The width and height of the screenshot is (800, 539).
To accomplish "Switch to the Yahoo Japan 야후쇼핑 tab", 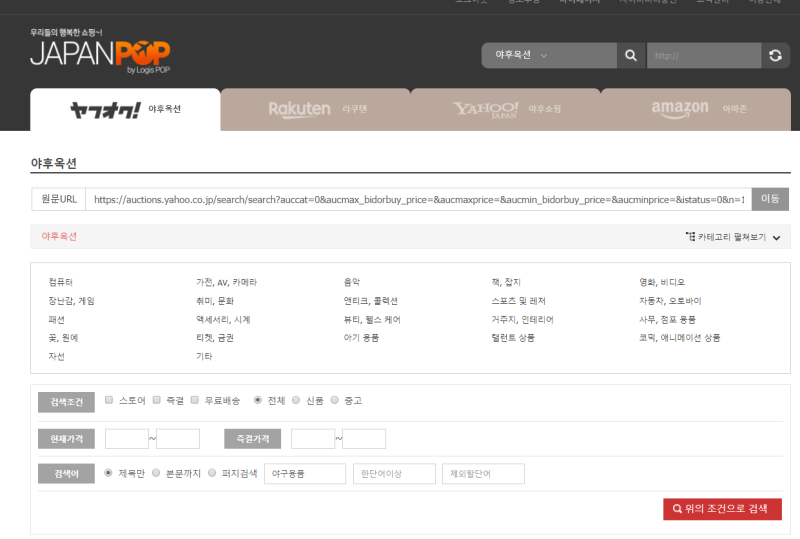I will point(506,109).
